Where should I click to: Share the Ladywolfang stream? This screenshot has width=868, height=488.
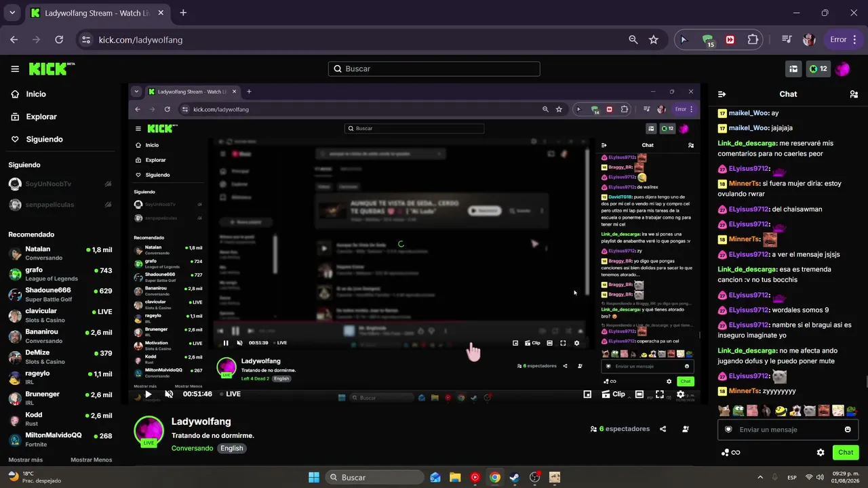tap(663, 429)
